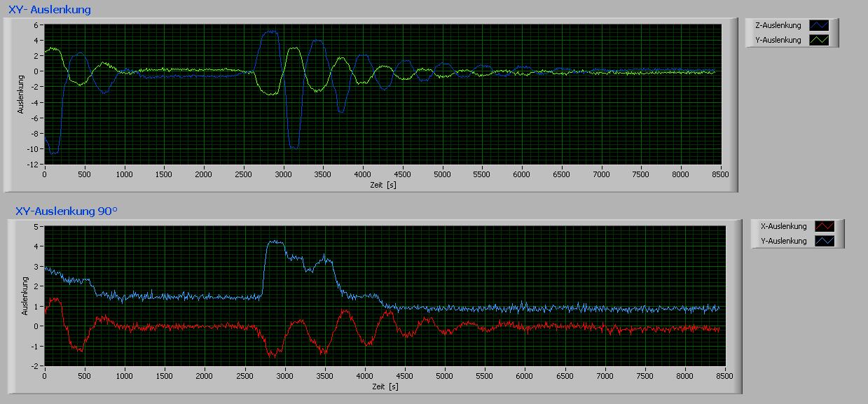Image resolution: width=868 pixels, height=404 pixels.
Task: Open the red X-Auslenkung plot swatch
Action: click(824, 226)
